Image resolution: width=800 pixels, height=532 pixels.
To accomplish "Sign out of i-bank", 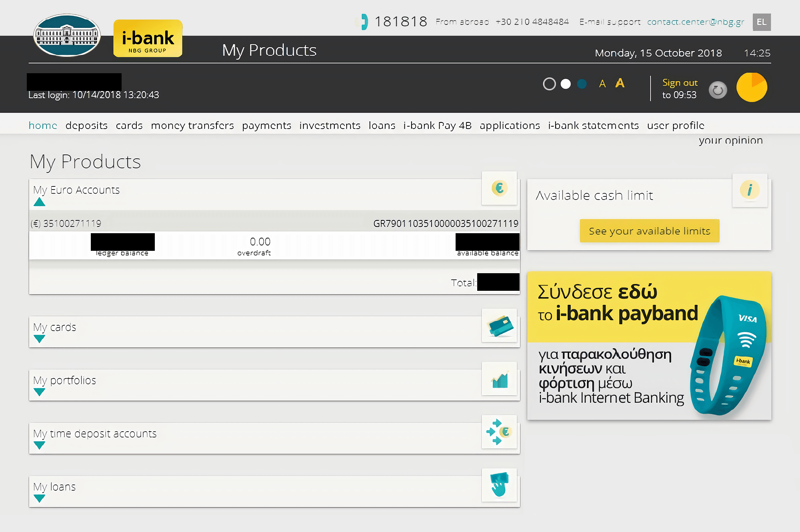I will pyautogui.click(x=680, y=83).
